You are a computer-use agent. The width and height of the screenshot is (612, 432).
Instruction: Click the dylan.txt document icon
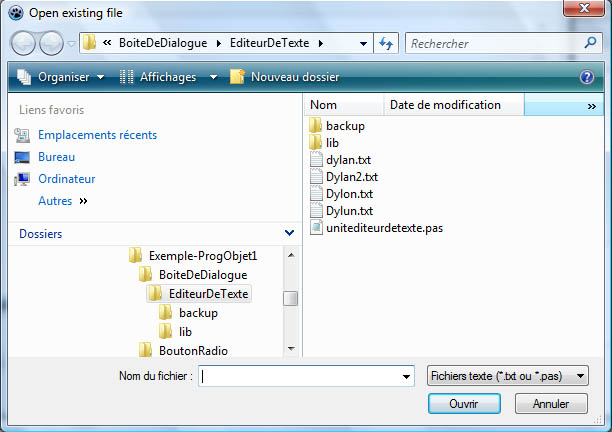[x=316, y=160]
